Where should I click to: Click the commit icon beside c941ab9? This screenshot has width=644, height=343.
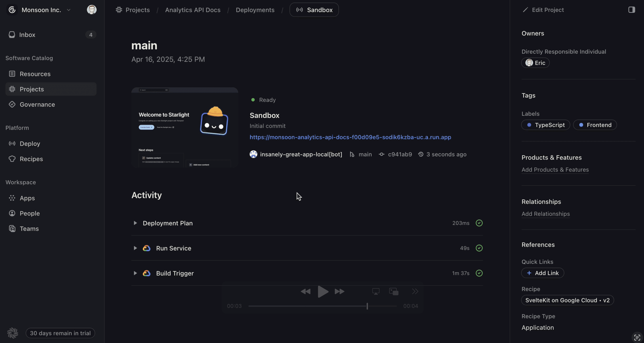[x=381, y=154]
